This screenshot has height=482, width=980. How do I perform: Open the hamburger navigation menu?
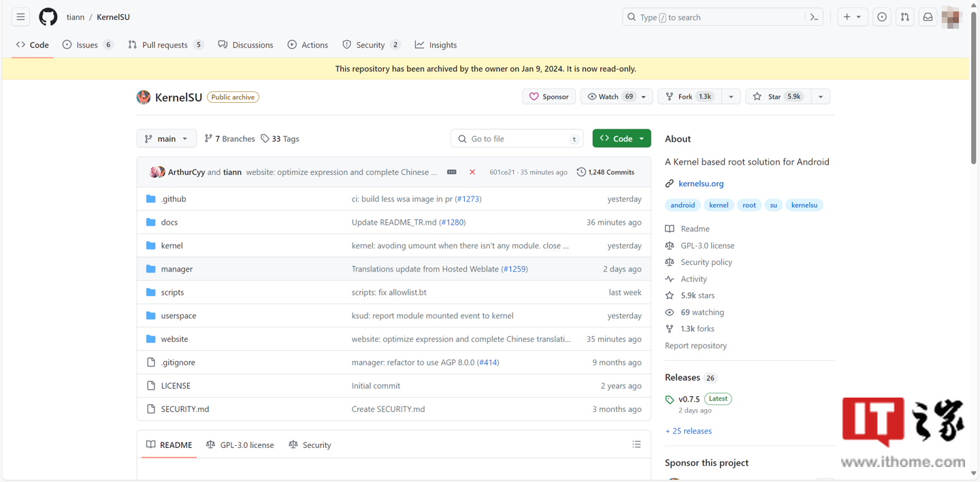(20, 17)
